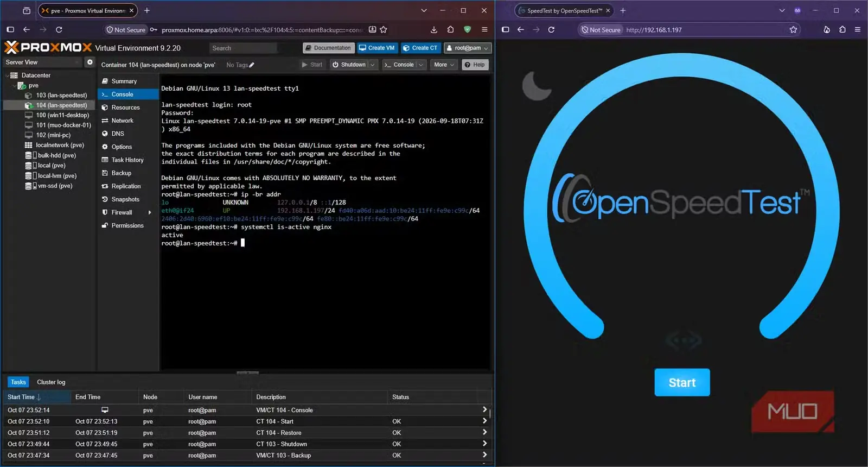Screen dimensions: 868x467
Task: Switch to the Cluster log tab
Action: click(51, 382)
